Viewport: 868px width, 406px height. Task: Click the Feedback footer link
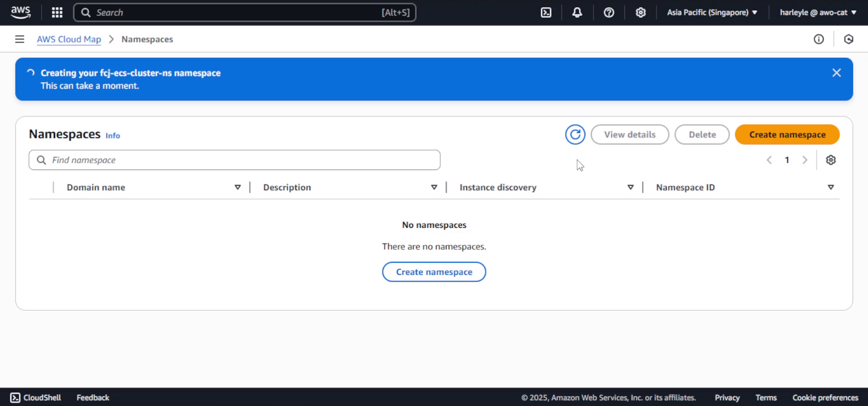[x=93, y=398]
